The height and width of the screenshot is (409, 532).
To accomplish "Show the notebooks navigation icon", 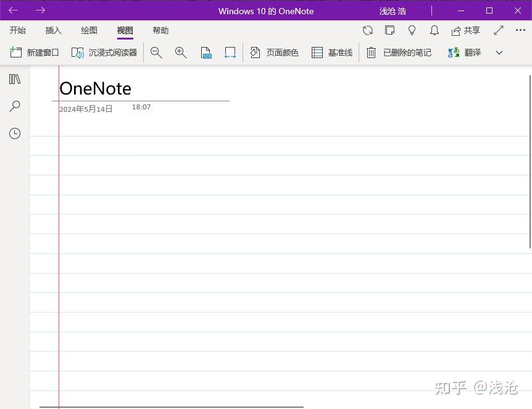I will 15,79.
